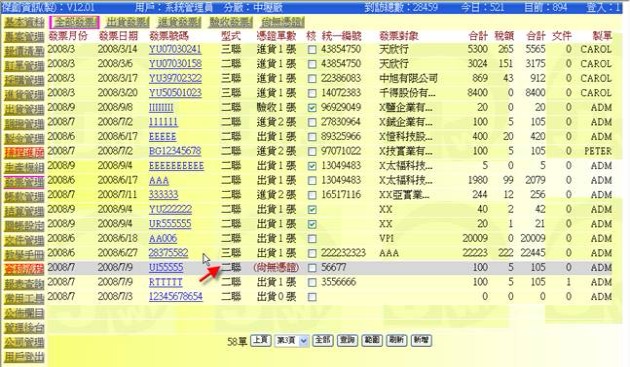Viewport: 630px width, 367px height.
Task: Switch to the 進貨發票 tab
Action: (x=179, y=22)
